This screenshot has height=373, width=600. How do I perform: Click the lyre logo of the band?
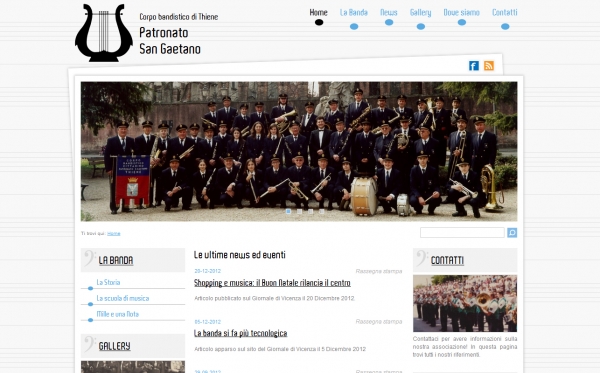pyautogui.click(x=104, y=33)
